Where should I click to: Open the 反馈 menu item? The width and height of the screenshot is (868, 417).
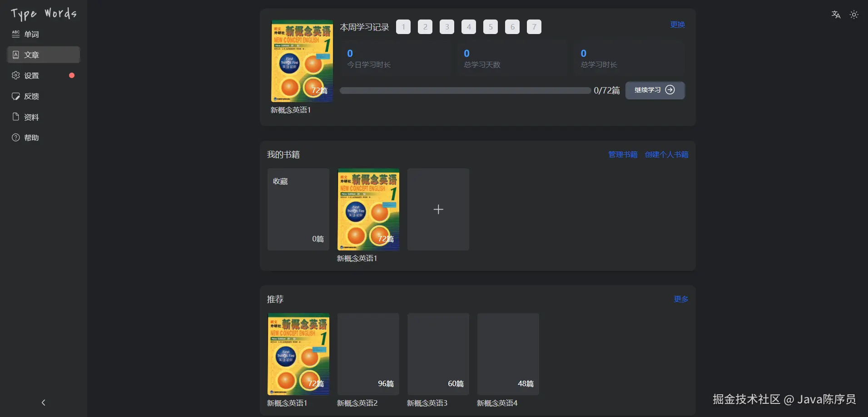point(44,96)
